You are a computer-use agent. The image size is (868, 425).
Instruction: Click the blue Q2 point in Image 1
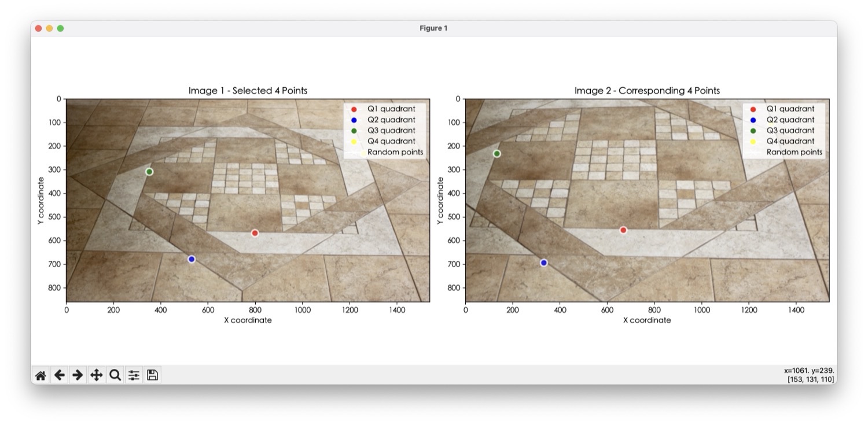(192, 259)
